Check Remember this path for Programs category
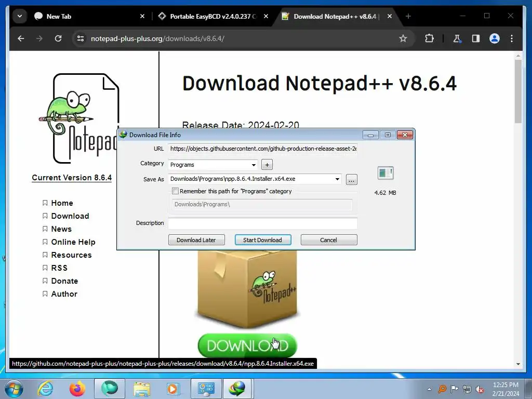 tap(175, 191)
